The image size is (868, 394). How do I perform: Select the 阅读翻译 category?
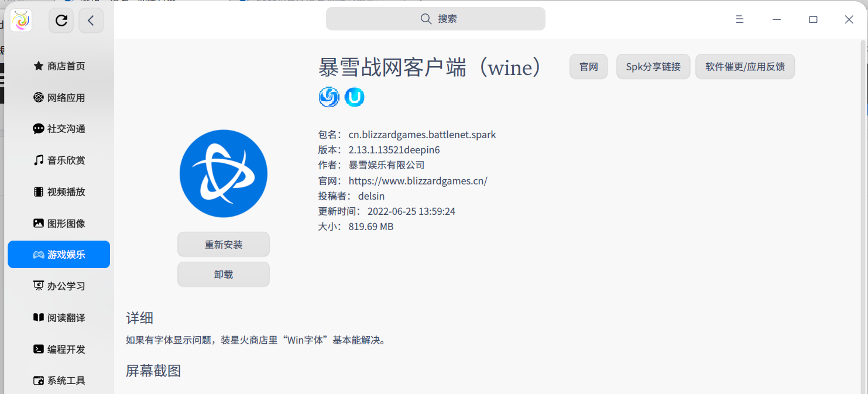click(59, 317)
